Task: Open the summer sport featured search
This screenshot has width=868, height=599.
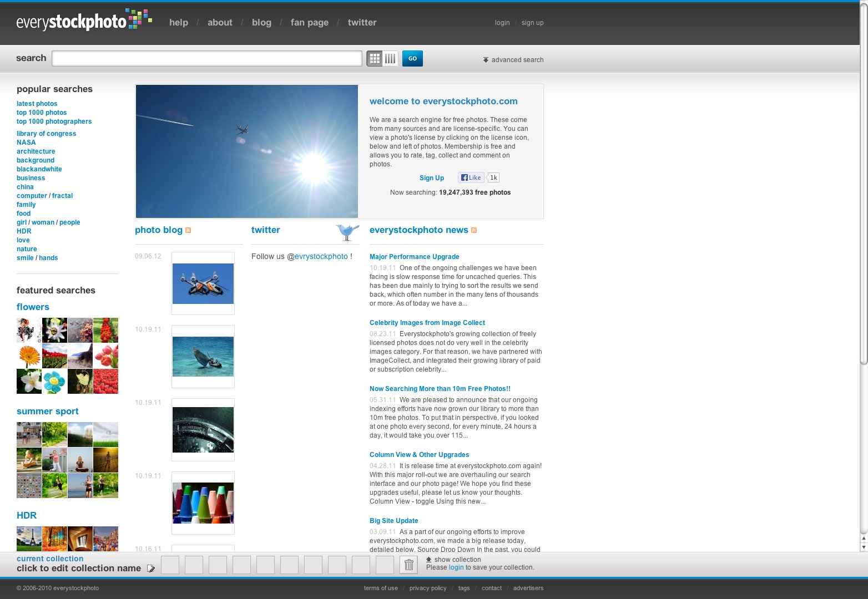Action: [48, 411]
